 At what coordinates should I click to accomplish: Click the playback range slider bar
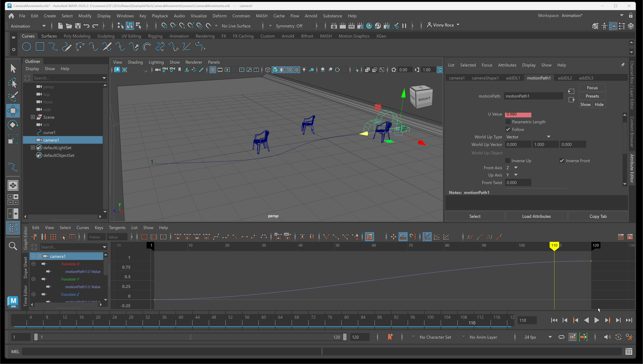[190, 337]
